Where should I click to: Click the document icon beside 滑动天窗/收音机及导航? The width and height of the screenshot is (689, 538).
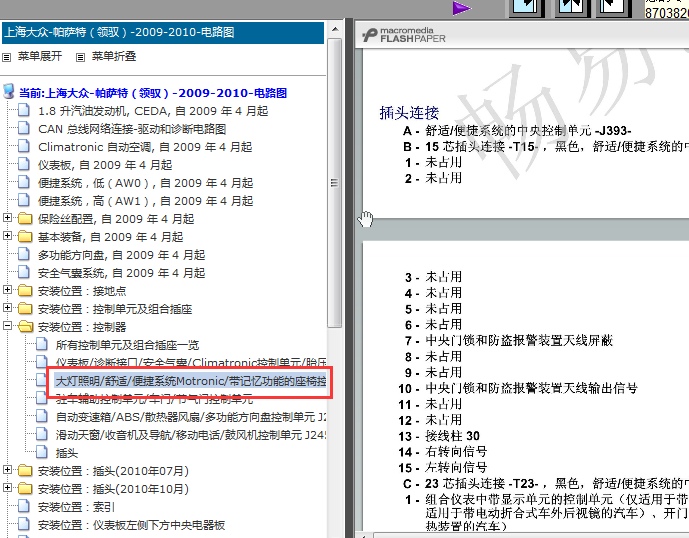tap(42, 434)
